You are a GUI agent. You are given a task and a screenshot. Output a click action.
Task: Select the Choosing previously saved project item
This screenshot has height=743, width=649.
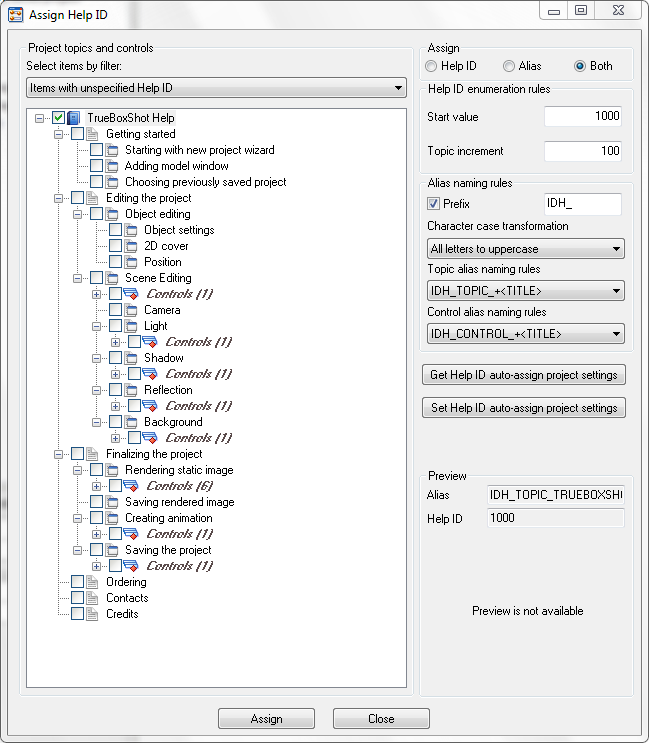click(x=206, y=182)
